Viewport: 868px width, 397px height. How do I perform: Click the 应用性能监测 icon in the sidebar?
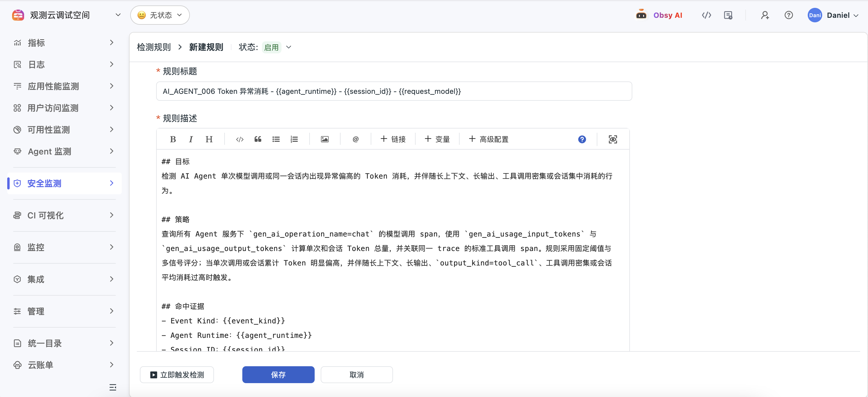coord(17,86)
